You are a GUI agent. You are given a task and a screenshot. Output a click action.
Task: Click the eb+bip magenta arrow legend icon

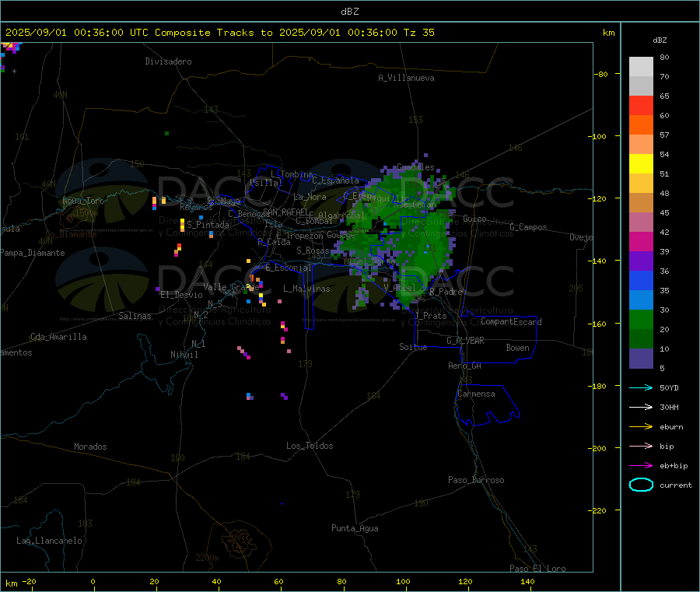click(641, 466)
